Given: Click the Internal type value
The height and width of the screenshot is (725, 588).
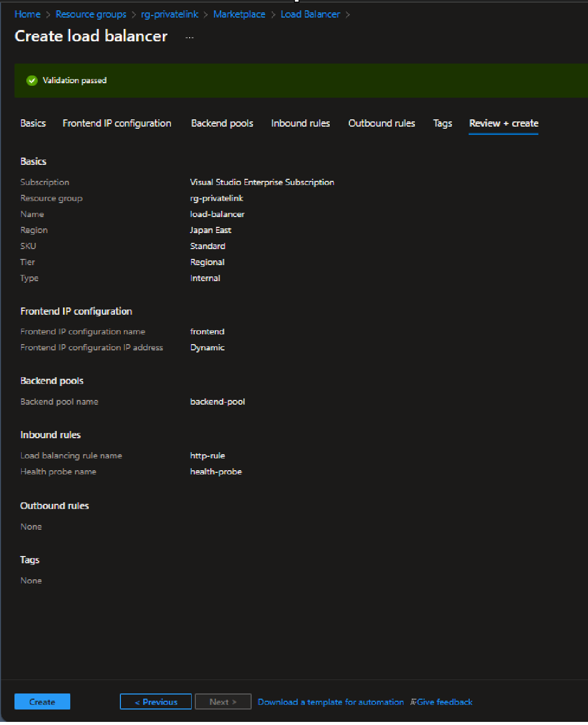Looking at the screenshot, I should (205, 279).
